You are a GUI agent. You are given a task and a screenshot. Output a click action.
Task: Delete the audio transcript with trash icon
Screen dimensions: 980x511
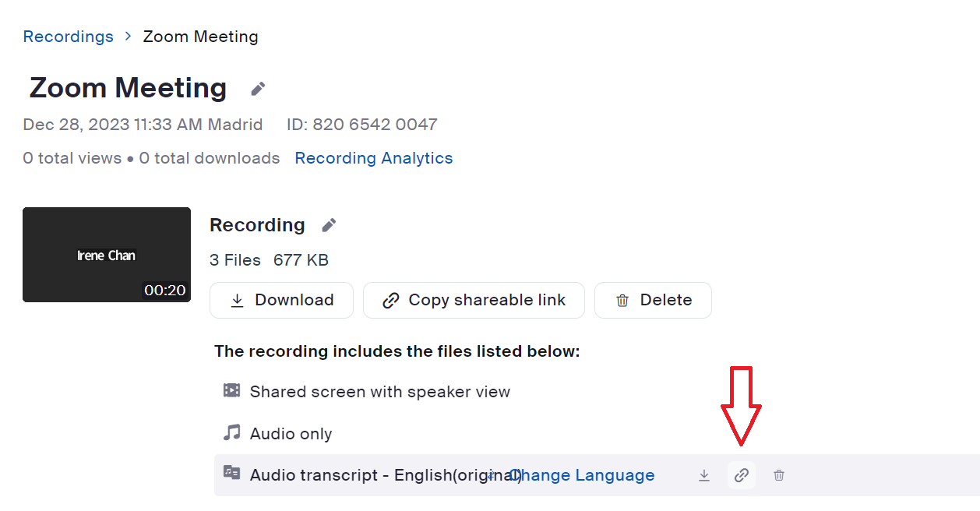[779, 475]
